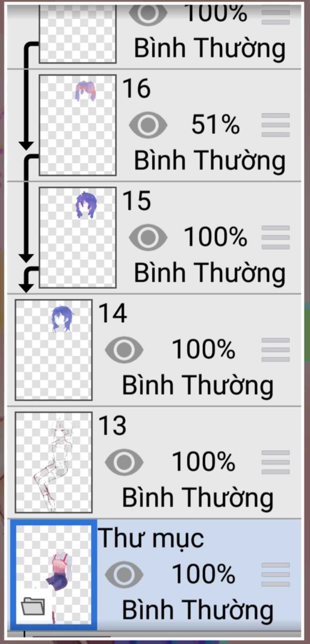Viewport: 310px width, 644px height.
Task: Click the reorder handle of Thư mục folder
Action: click(275, 574)
